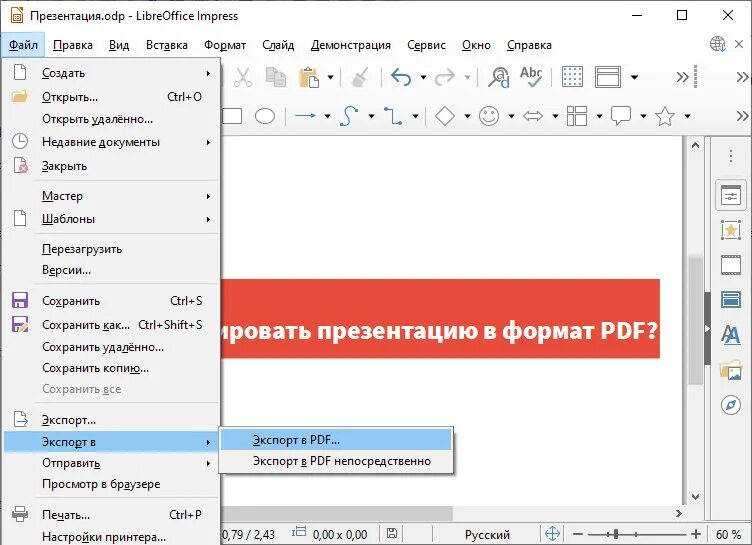Open sidebar Styles panel

731,334
